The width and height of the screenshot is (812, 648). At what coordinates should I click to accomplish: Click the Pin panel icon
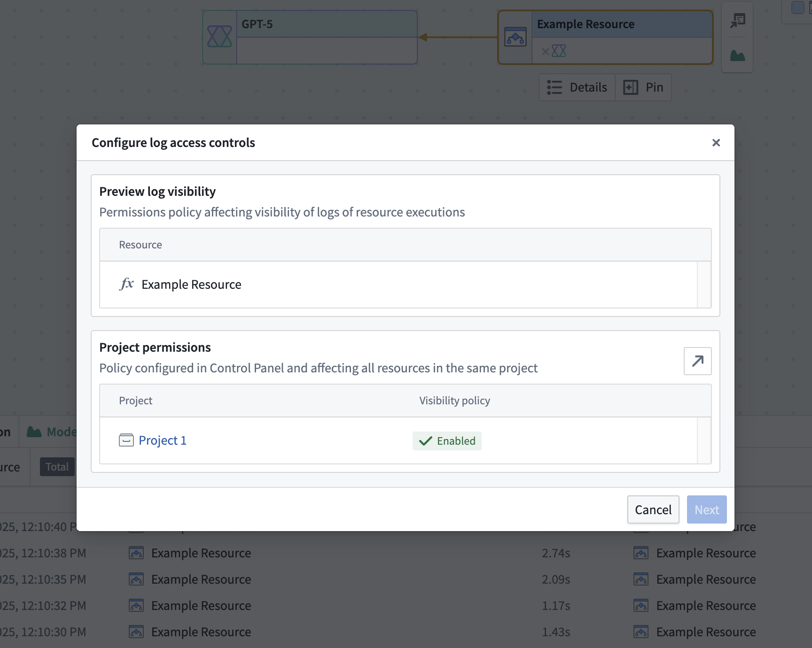[x=631, y=87]
